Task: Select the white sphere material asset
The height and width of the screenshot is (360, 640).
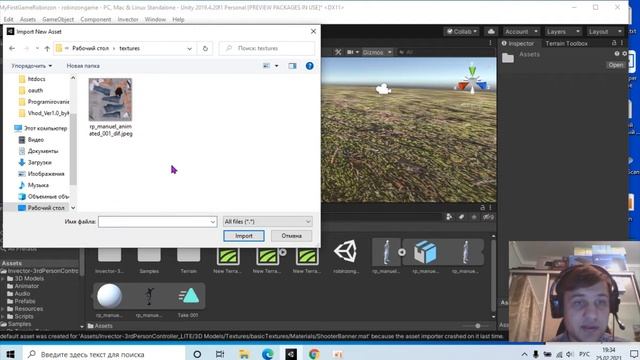Action: (x=109, y=296)
